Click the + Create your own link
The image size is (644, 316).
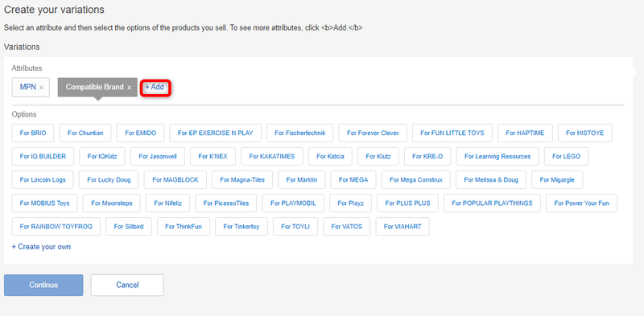tap(41, 247)
